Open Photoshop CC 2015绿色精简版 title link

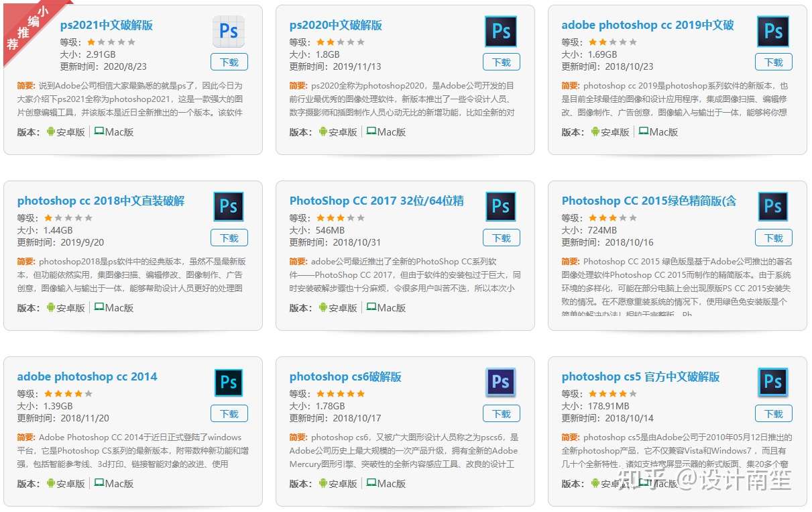click(649, 201)
